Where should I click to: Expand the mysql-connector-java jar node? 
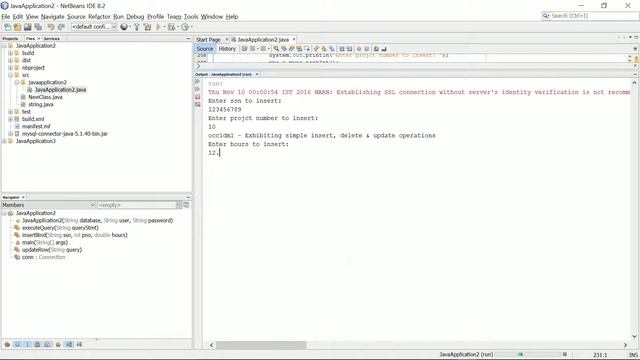10,134
